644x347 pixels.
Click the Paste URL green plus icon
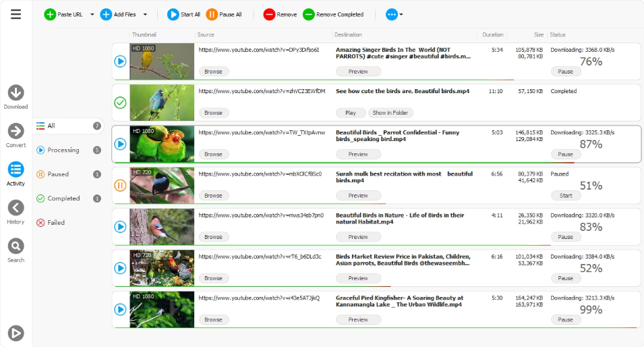click(50, 15)
